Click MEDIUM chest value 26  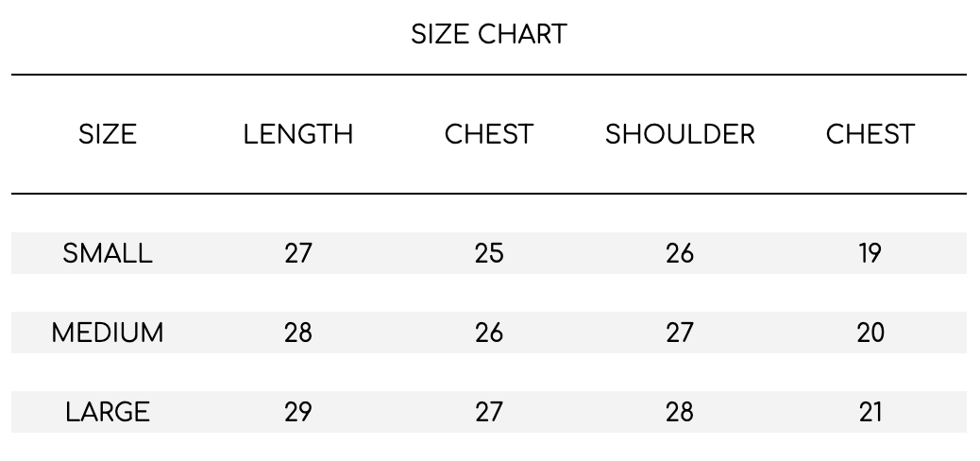pos(489,333)
